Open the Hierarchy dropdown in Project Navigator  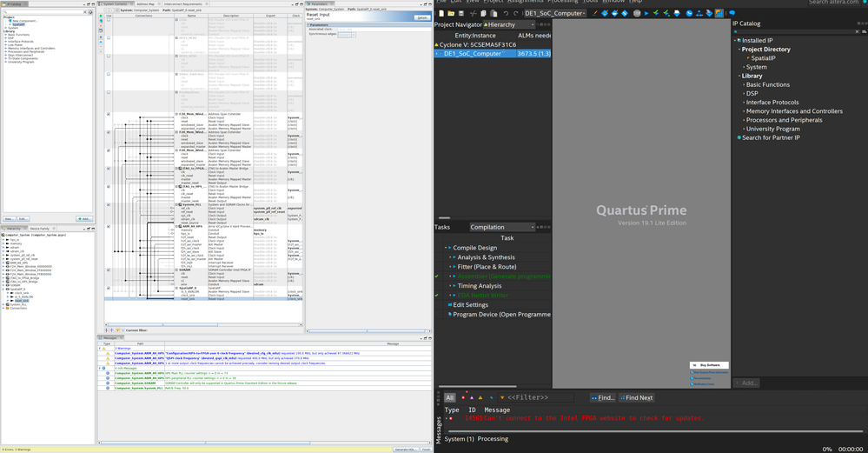pos(509,24)
